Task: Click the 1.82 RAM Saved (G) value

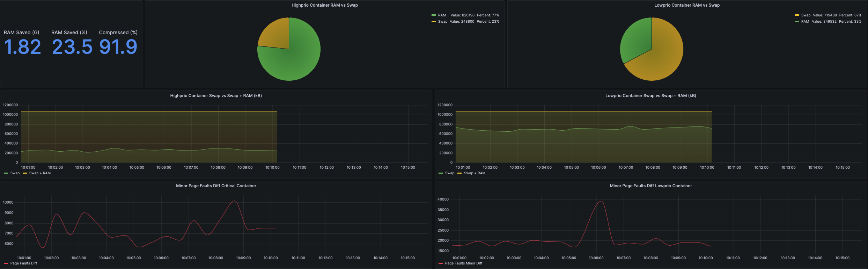Action: pos(23,47)
